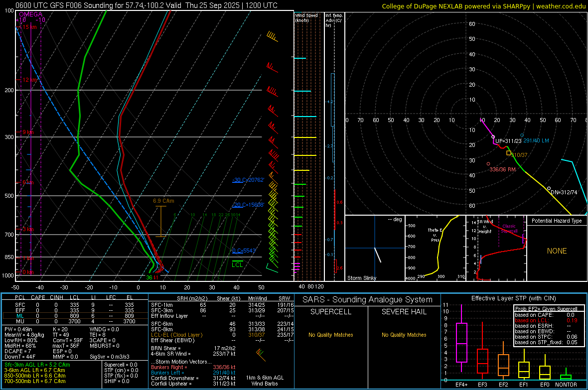Viewport: 588px width, 390px height.
Task: Click the magenta OMEGA label
Action: [x=30, y=14]
